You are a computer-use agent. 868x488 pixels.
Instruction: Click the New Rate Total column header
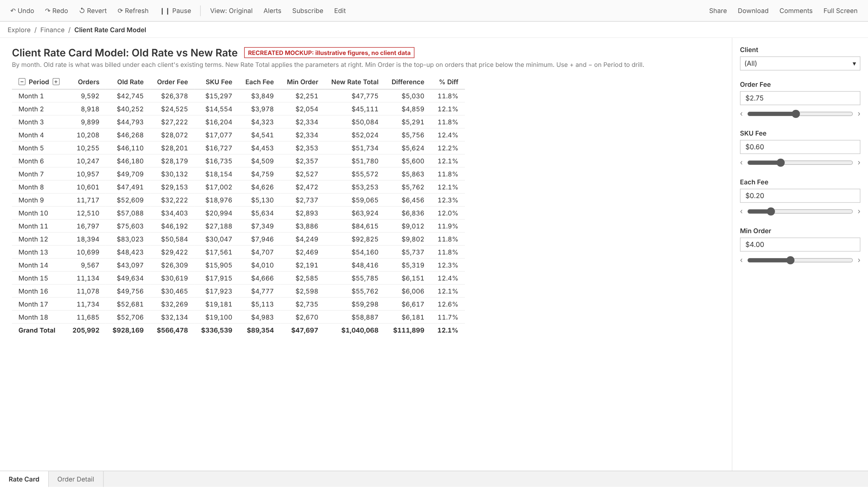355,82
